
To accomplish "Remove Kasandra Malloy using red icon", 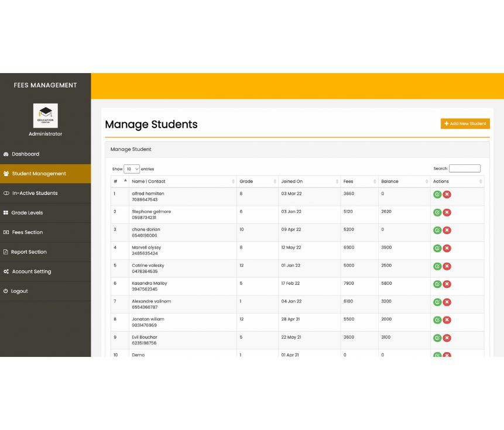I will pos(447,284).
